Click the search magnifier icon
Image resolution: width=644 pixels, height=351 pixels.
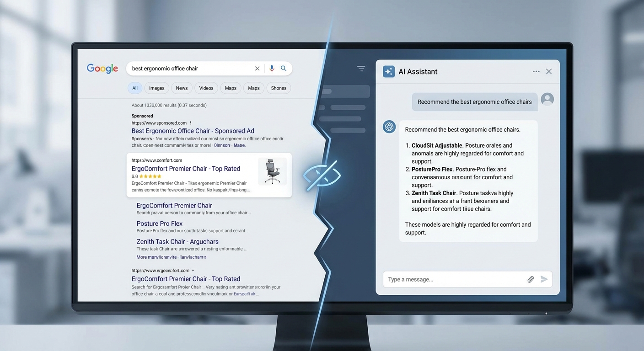click(284, 68)
